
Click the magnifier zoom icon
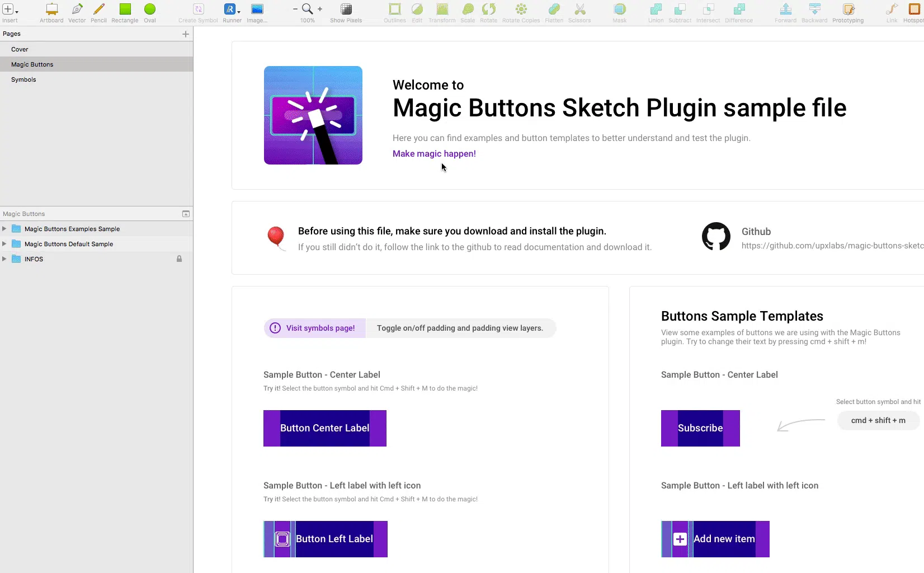(307, 9)
